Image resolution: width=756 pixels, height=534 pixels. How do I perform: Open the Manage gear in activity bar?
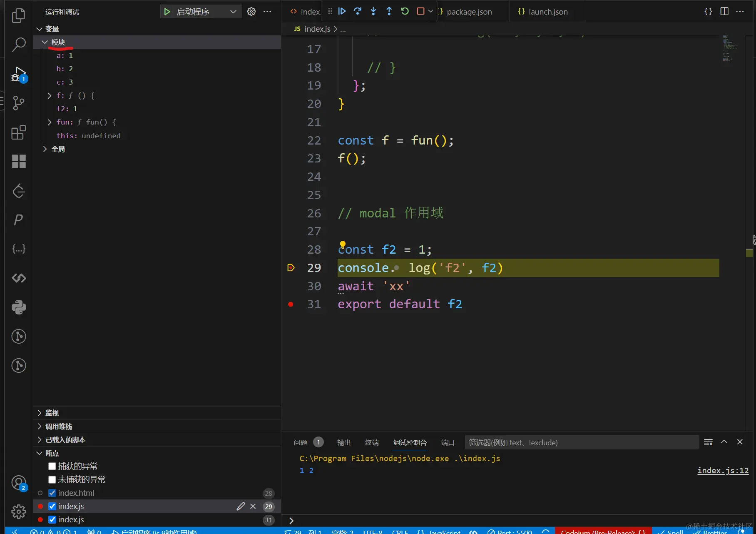(x=18, y=512)
